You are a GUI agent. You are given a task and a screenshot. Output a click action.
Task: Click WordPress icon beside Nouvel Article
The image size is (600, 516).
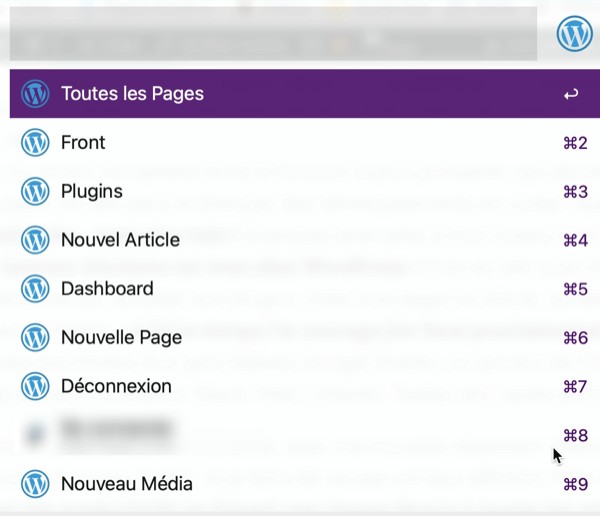tap(35, 240)
